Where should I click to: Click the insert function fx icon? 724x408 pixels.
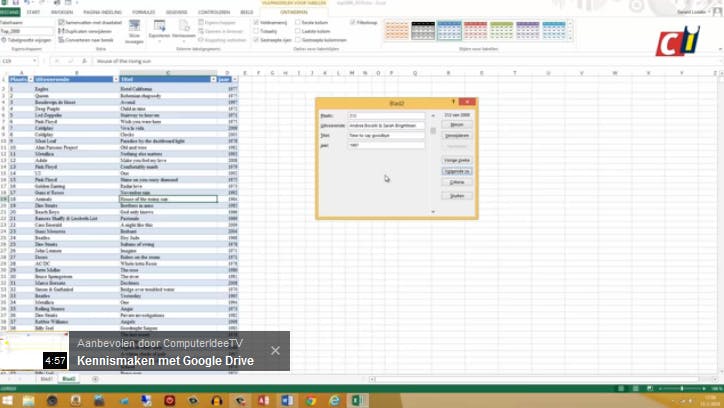coord(84,61)
